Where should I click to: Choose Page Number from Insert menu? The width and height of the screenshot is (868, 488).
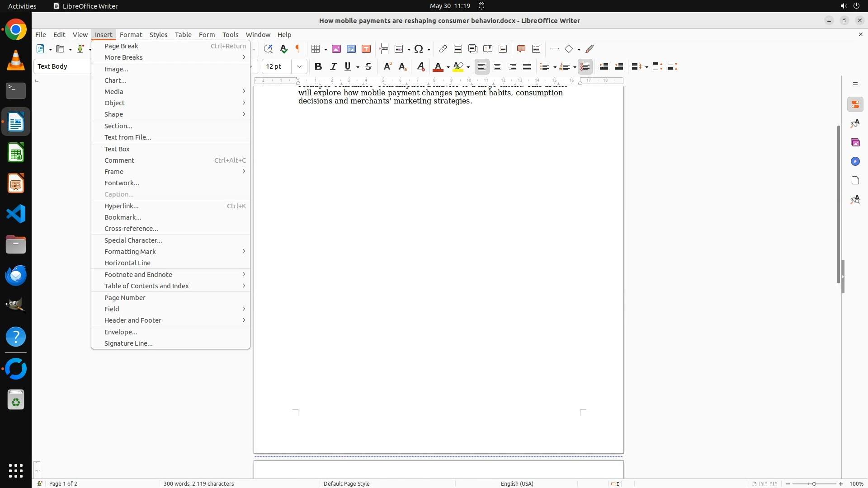(x=125, y=298)
